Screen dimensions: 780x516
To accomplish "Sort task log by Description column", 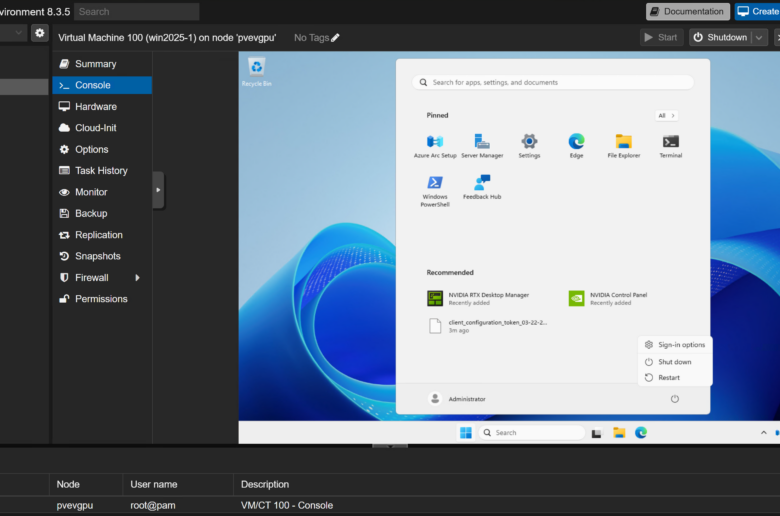I will point(506,484).
